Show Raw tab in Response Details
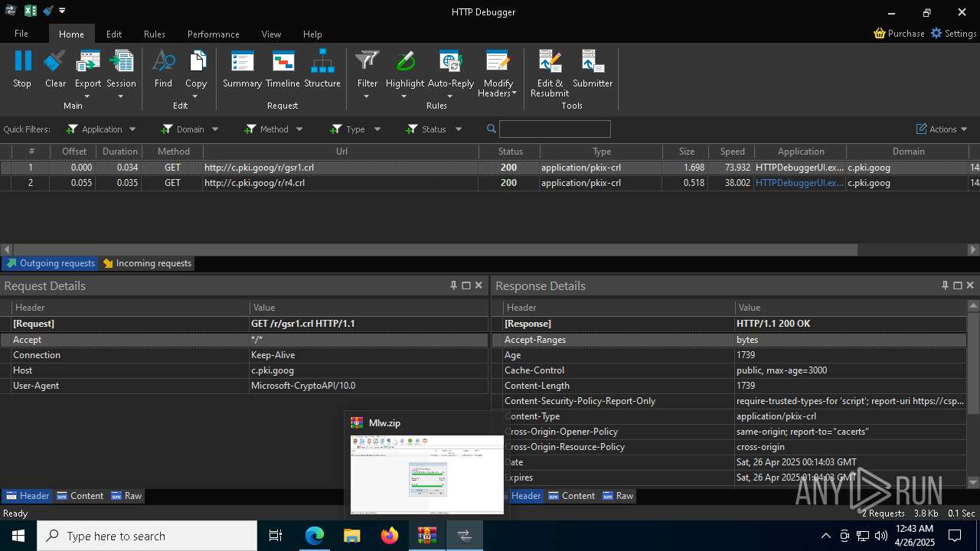The width and height of the screenshot is (980, 551). point(618,496)
